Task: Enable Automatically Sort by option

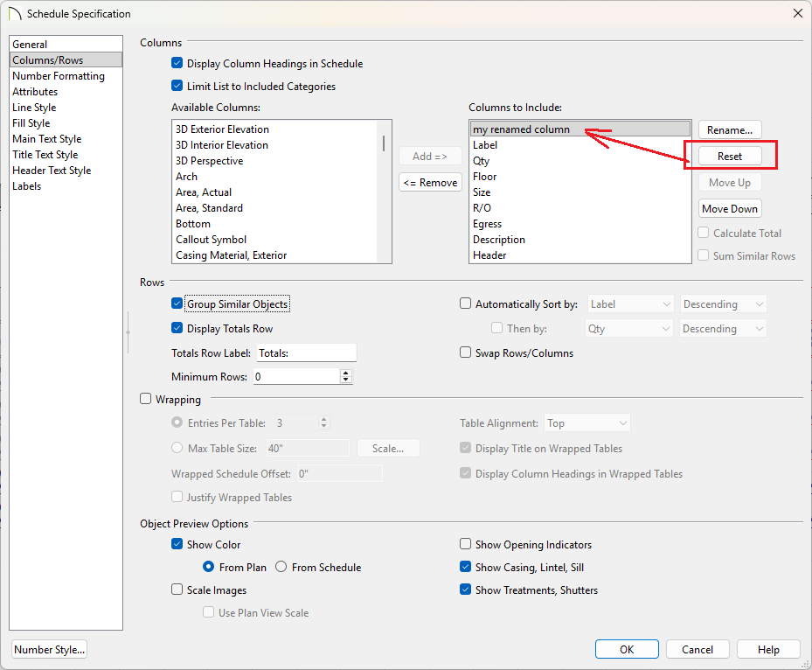Action: pyautogui.click(x=466, y=304)
